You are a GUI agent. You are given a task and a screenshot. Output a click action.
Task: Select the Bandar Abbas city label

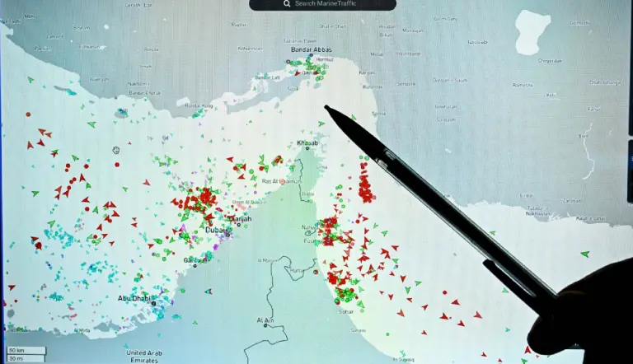[311, 50]
